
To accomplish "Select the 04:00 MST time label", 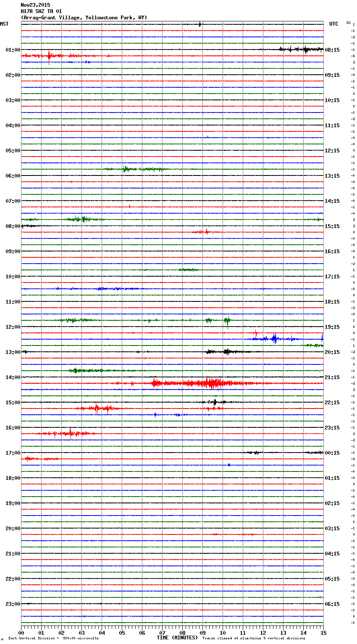I will click(13, 126).
